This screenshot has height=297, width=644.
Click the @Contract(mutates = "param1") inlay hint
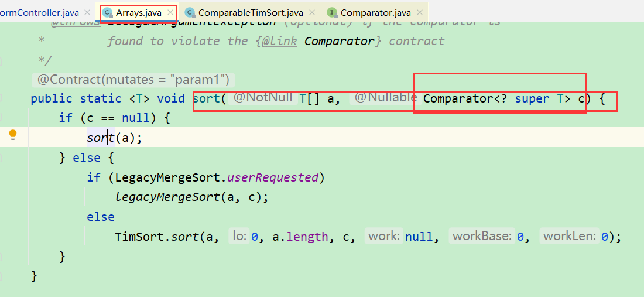point(133,80)
